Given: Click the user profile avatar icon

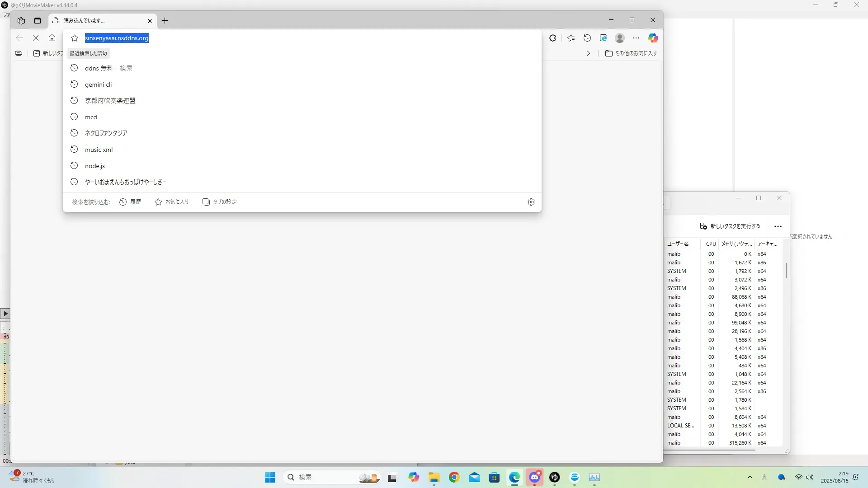Looking at the screenshot, I should [620, 38].
